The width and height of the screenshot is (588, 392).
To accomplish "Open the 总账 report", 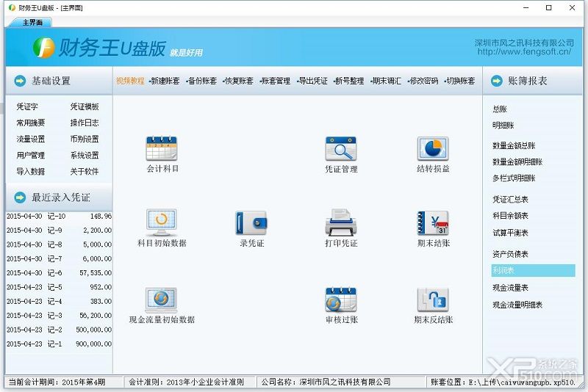I will click(x=500, y=109).
